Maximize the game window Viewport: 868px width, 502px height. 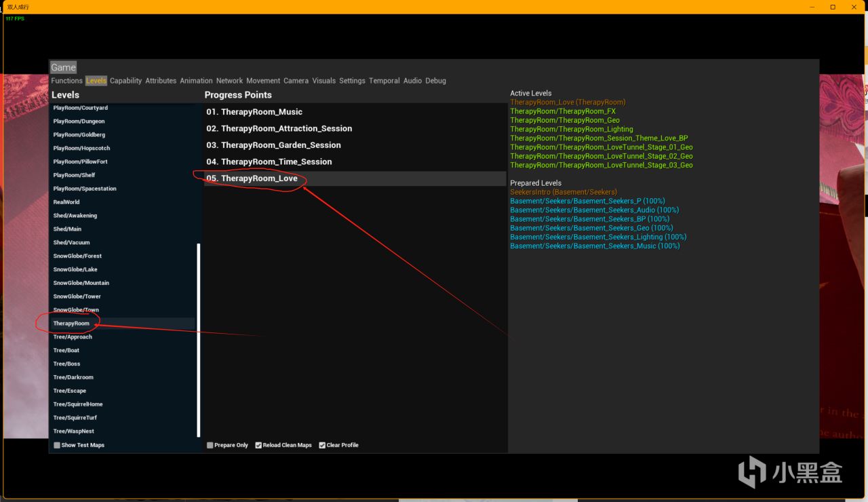tap(833, 6)
